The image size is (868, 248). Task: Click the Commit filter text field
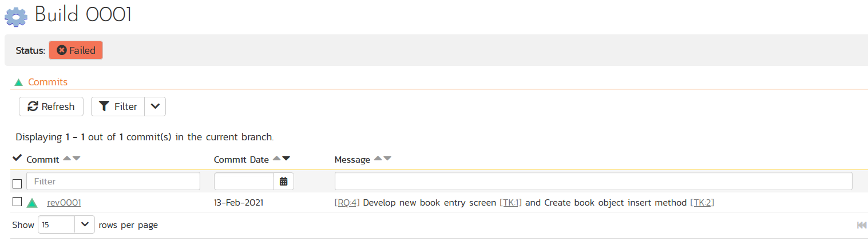pos(113,181)
